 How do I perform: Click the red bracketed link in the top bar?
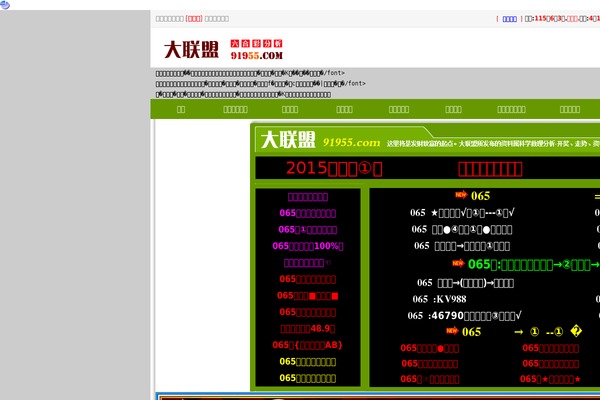pos(194,19)
